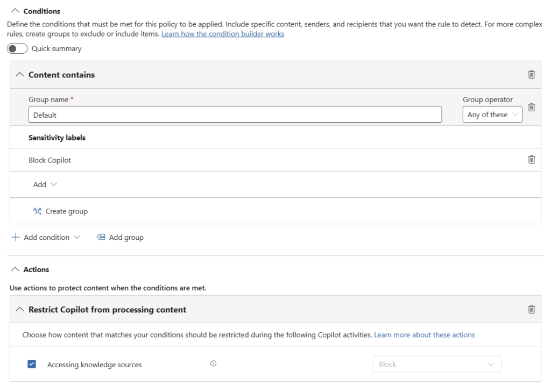Viewport: 551px width, 392px height.
Task: Click the Add group button
Action: pyautogui.click(x=120, y=237)
